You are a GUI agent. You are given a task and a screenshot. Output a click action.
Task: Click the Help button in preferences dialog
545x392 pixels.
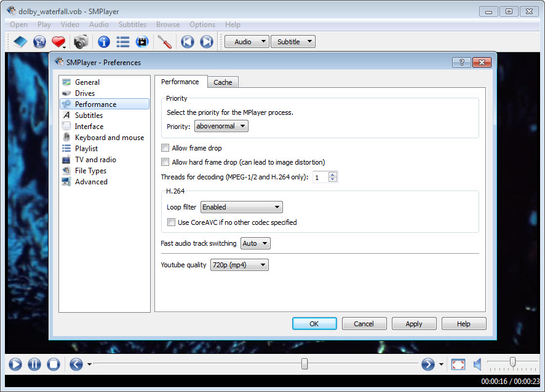point(464,324)
